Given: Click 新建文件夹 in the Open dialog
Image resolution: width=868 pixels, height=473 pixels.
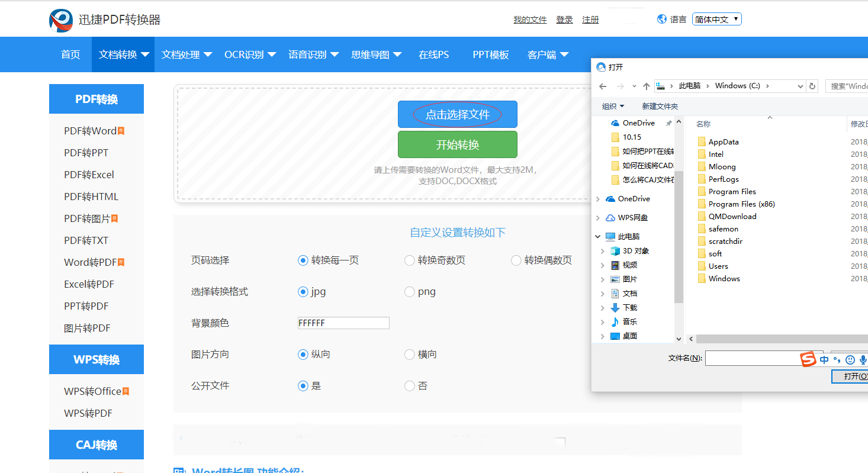Looking at the screenshot, I should coord(660,106).
